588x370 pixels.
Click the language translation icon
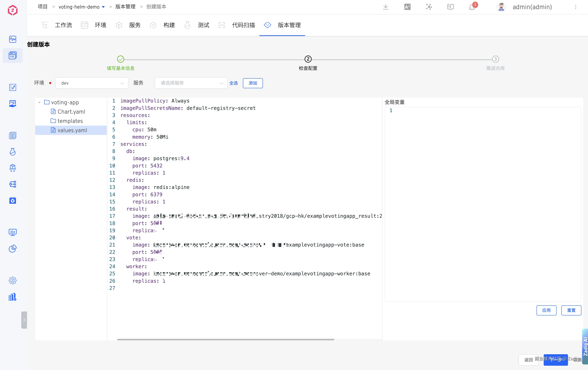point(407,7)
